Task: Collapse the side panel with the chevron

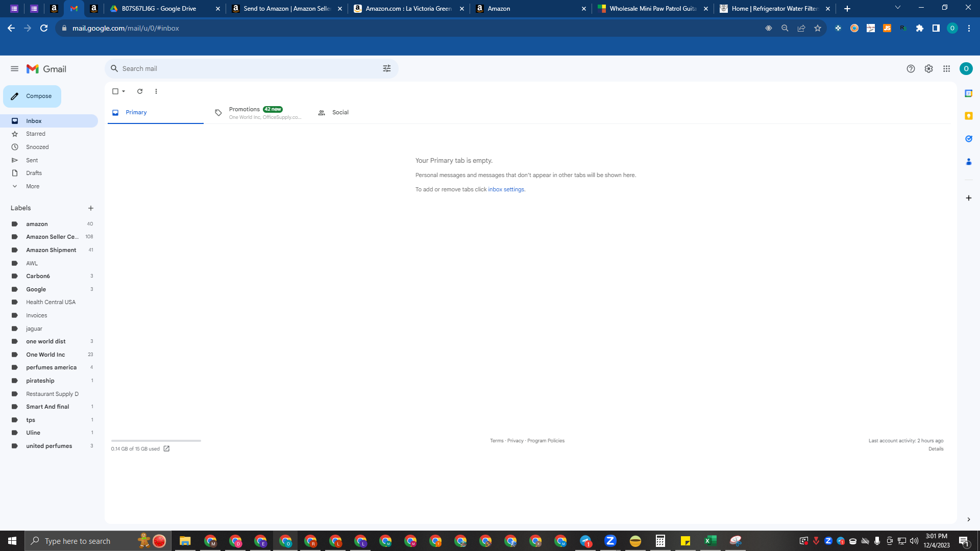Action: (968, 520)
